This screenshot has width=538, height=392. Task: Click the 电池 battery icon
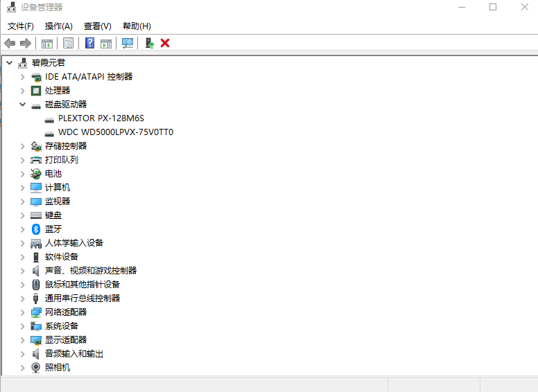(36, 174)
